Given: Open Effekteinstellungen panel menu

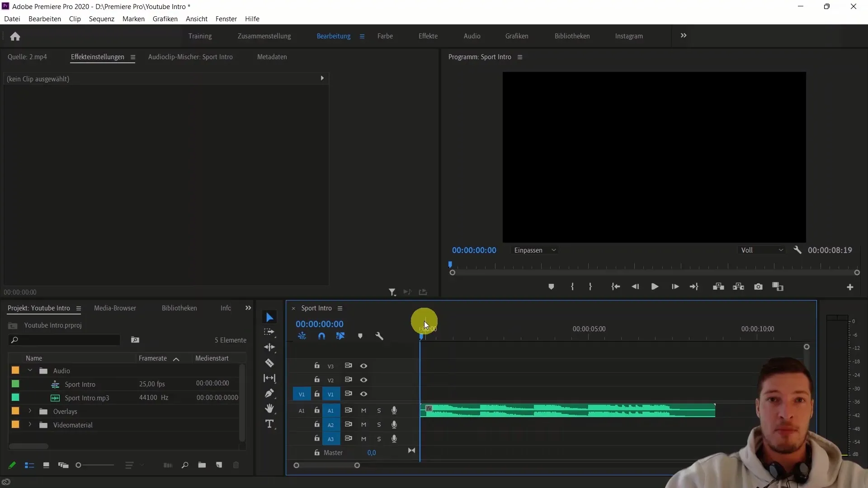Looking at the screenshot, I should tap(133, 57).
